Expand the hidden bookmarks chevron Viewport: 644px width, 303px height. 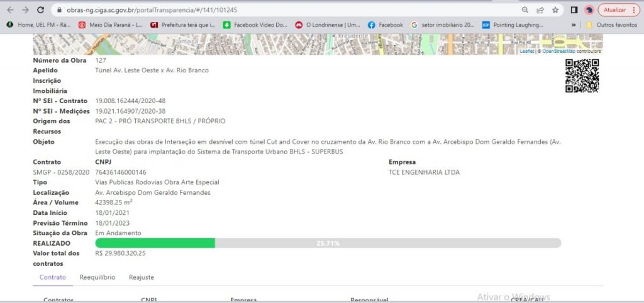coord(574,25)
